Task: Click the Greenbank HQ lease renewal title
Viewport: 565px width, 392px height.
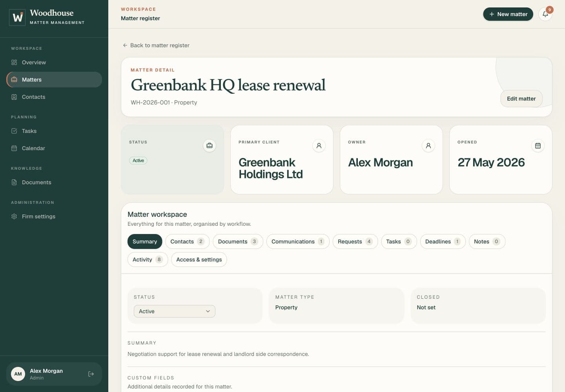Action: click(x=228, y=85)
